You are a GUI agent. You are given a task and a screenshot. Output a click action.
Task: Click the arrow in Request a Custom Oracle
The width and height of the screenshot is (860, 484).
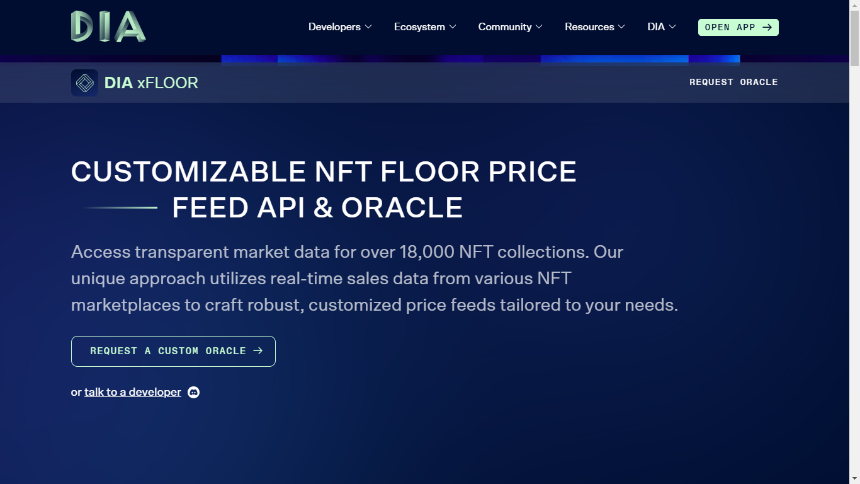258,351
